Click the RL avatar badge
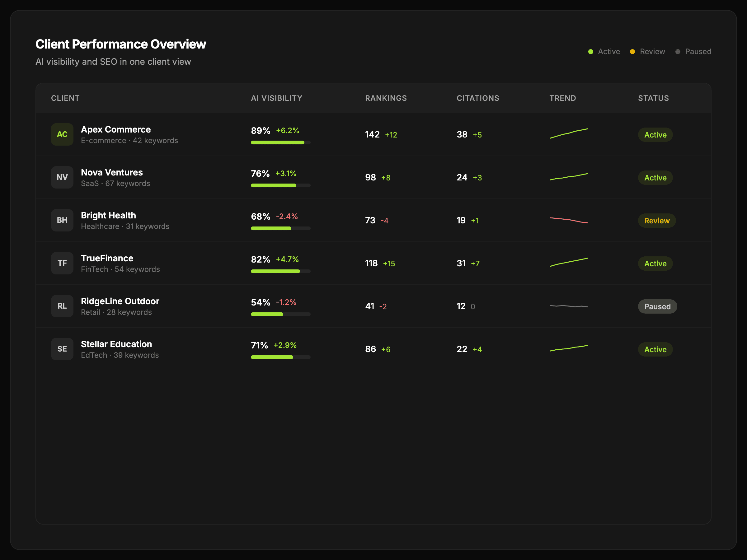747x560 pixels. [62, 306]
